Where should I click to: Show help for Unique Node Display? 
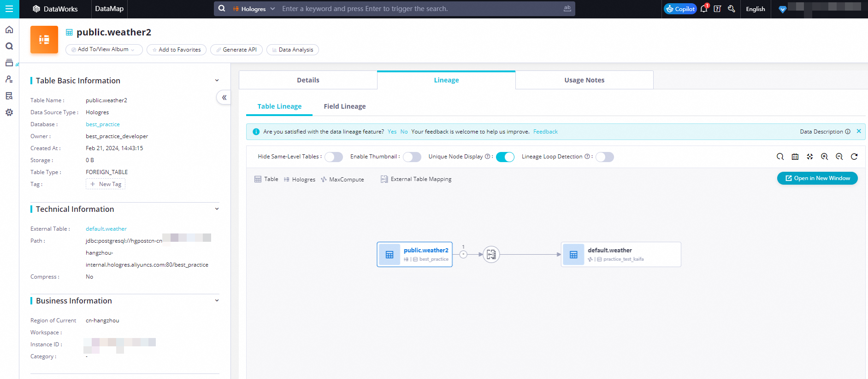[x=488, y=157]
